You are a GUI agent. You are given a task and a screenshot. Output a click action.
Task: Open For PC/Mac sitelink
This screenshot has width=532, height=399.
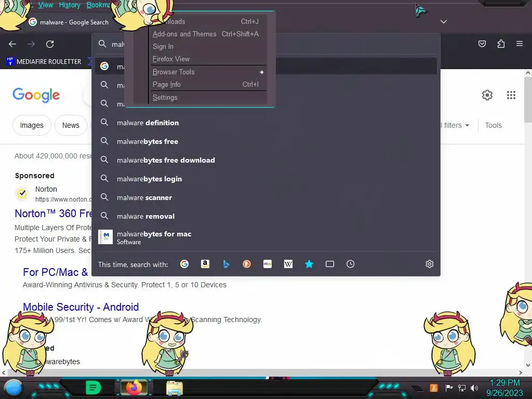(55, 272)
